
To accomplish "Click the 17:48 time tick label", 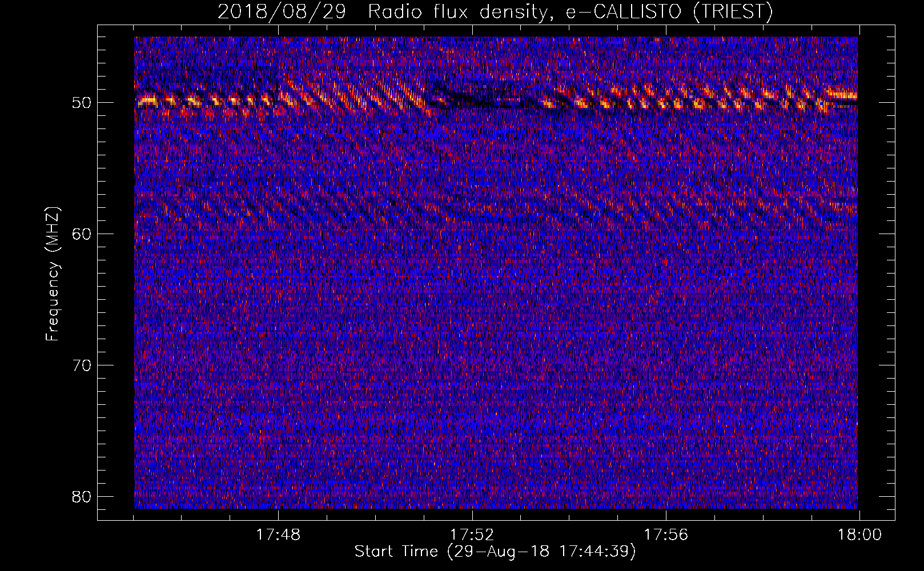I will [x=278, y=535].
